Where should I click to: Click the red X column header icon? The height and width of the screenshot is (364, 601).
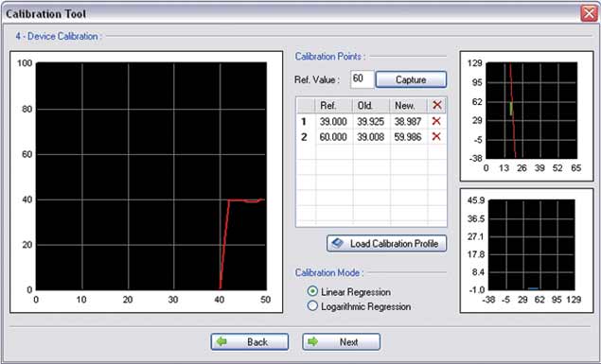(437, 105)
